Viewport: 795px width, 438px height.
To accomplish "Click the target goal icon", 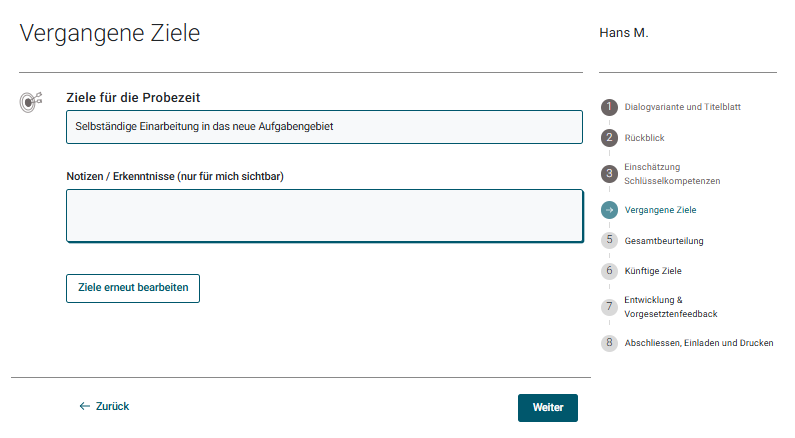I will [31, 100].
